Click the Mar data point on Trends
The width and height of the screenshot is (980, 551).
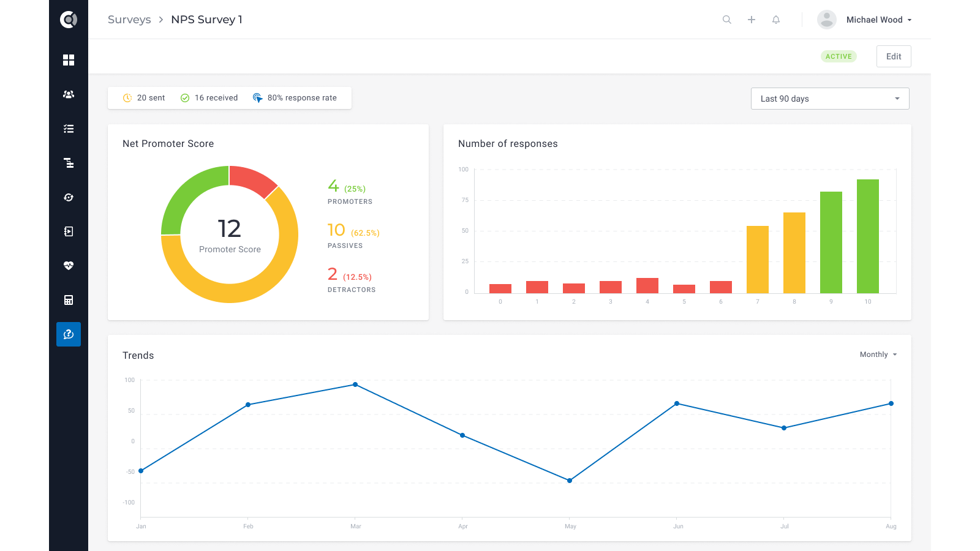pos(355,384)
